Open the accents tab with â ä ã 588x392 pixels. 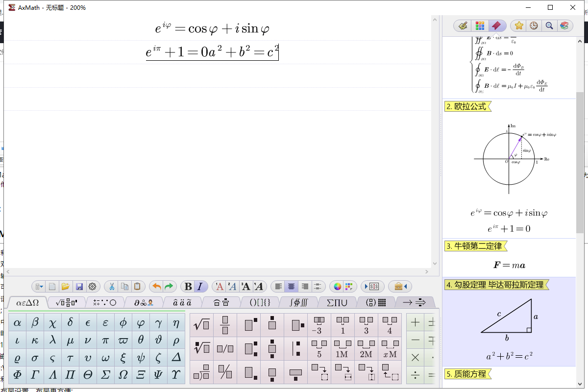pos(182,302)
